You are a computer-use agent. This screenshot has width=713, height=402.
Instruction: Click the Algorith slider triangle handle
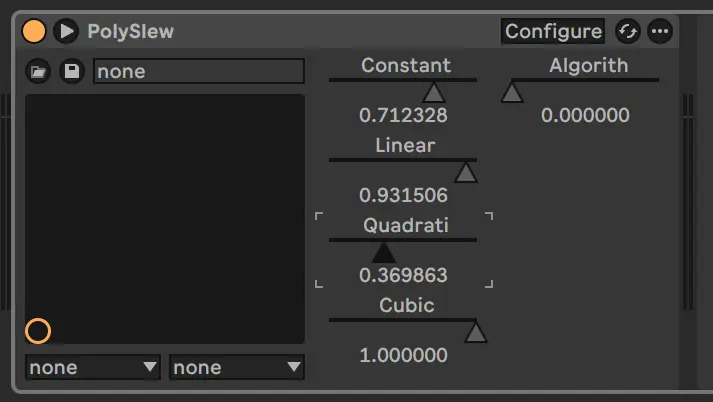[x=512, y=92]
